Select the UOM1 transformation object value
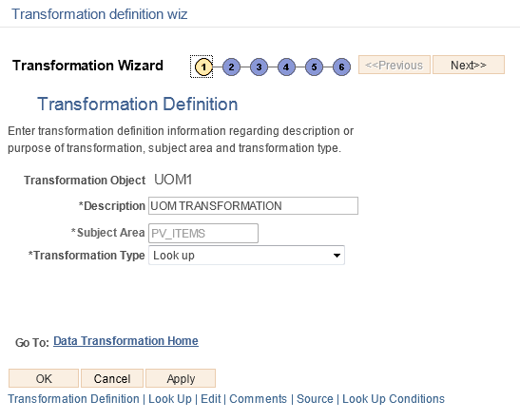The image size is (520, 420). click(173, 180)
